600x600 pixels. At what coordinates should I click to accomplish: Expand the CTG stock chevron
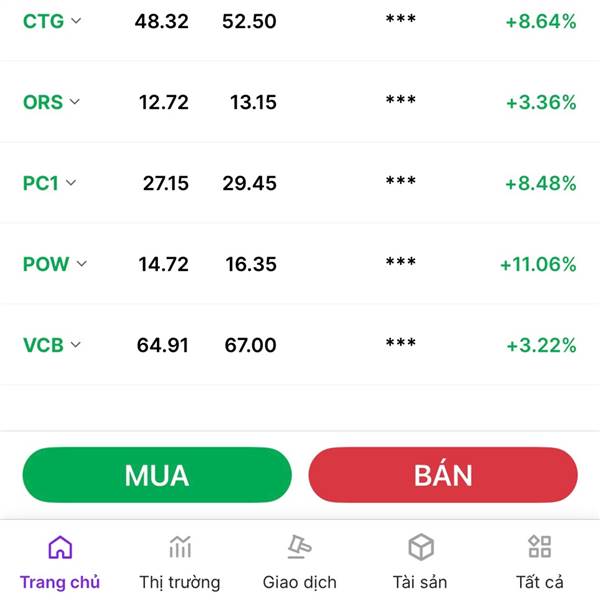point(76,21)
